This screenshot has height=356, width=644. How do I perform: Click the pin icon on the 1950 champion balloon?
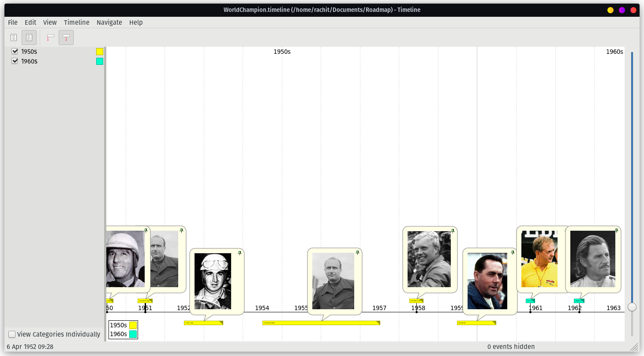[x=146, y=230]
